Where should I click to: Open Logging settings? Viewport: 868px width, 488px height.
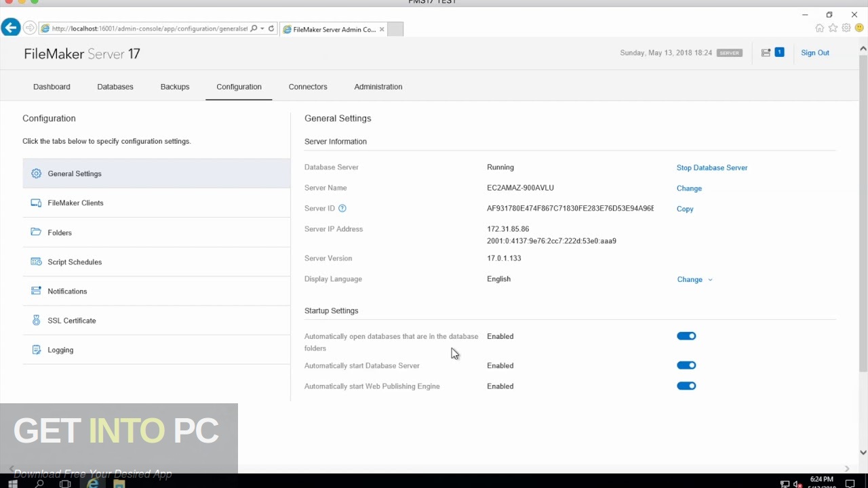(x=157, y=350)
